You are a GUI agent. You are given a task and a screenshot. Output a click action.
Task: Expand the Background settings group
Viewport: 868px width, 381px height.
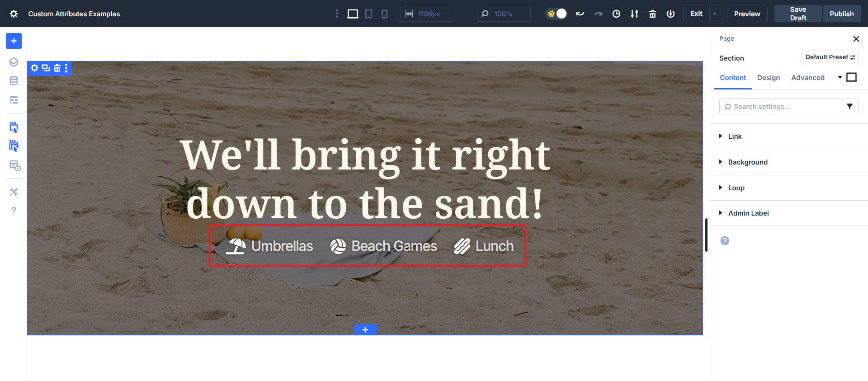[747, 162]
